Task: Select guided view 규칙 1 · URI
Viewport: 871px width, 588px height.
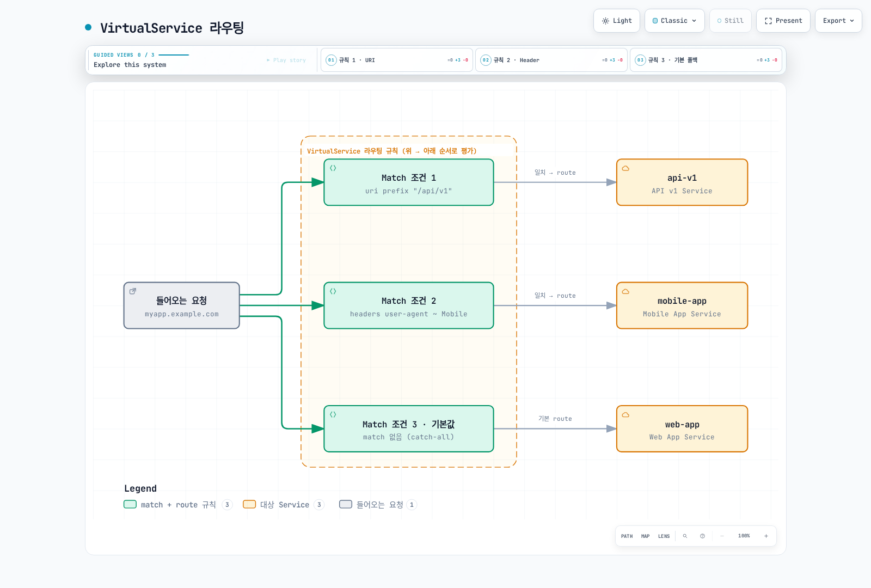Action: coord(397,60)
